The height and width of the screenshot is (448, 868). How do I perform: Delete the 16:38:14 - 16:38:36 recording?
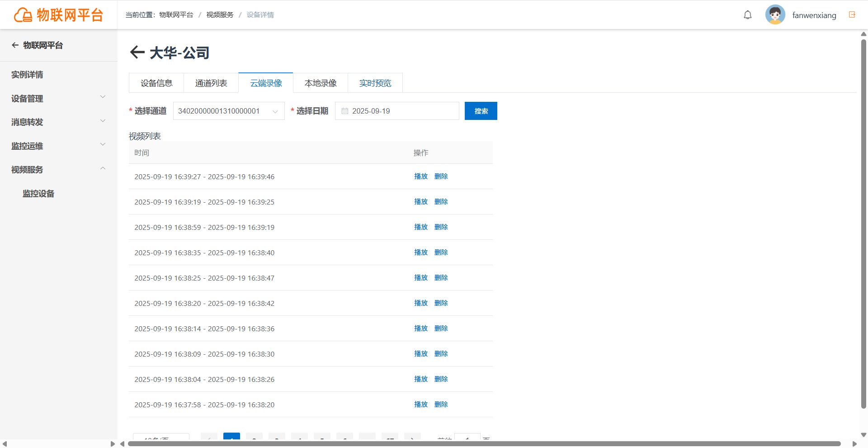click(441, 329)
